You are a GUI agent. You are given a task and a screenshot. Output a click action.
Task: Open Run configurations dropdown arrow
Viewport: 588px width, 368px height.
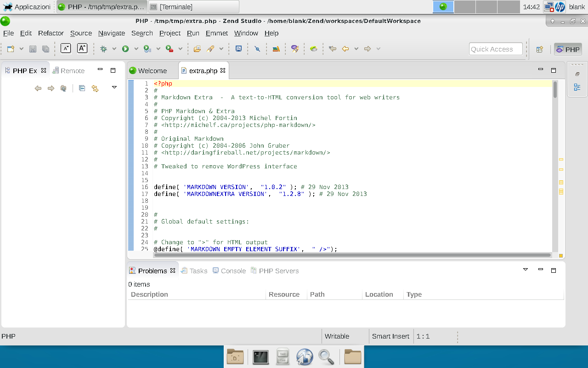click(136, 49)
